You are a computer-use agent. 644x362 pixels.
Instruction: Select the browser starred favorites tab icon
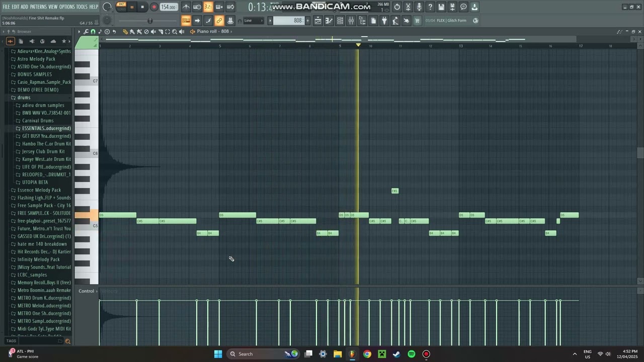click(64, 41)
